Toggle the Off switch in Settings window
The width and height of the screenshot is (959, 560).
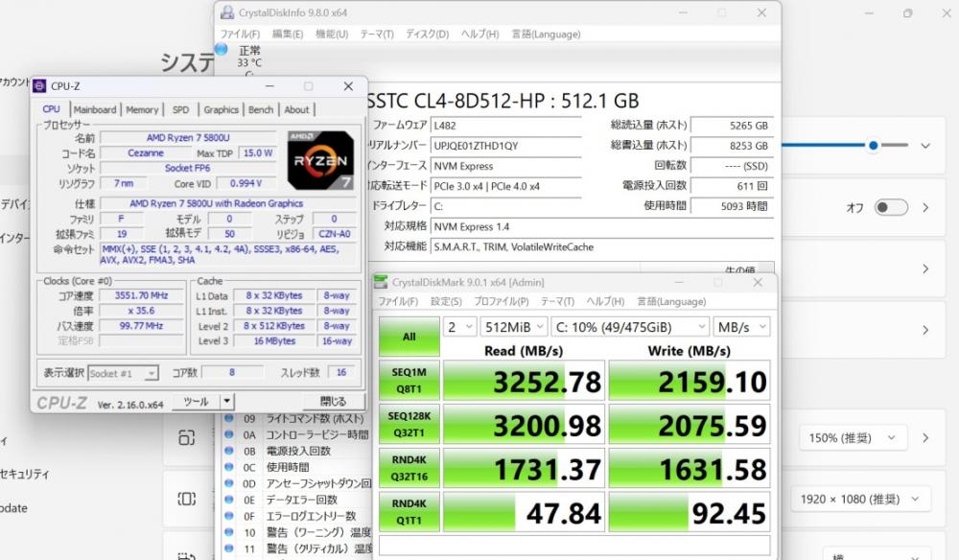[891, 207]
